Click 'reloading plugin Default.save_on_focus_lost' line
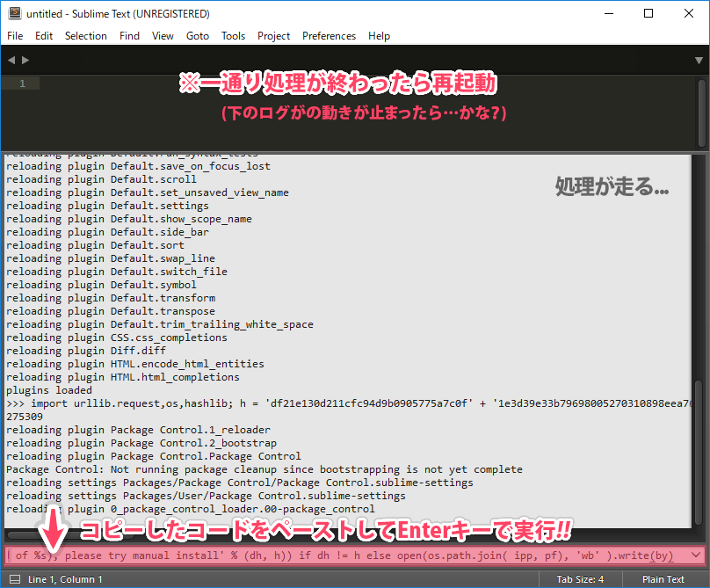The image size is (710, 588). 138,166
